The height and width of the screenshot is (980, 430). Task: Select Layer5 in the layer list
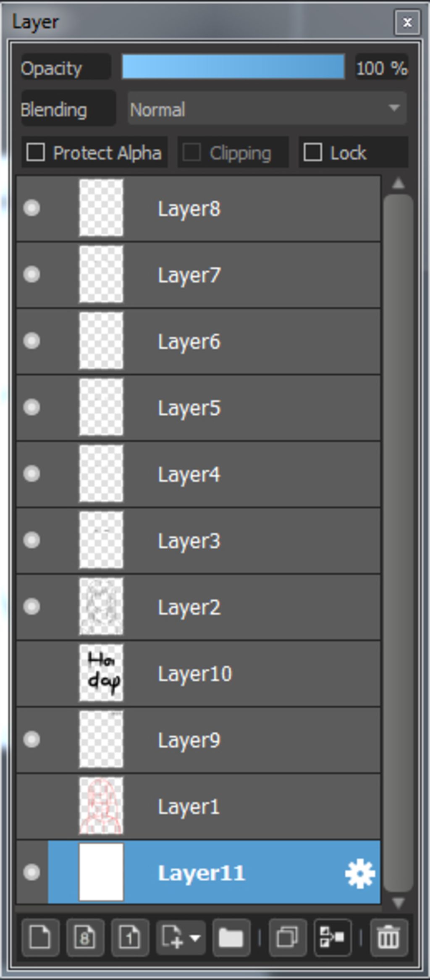click(x=252, y=408)
